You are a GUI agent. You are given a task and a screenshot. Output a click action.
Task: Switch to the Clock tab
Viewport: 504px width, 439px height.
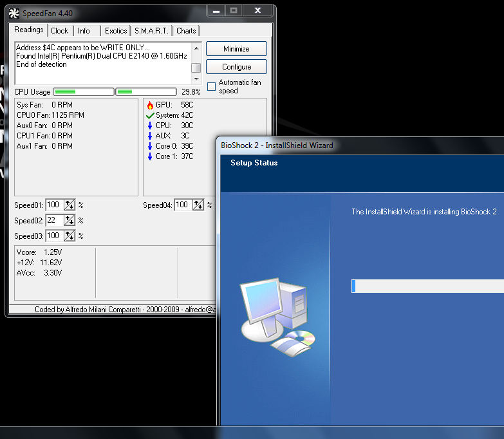[60, 31]
